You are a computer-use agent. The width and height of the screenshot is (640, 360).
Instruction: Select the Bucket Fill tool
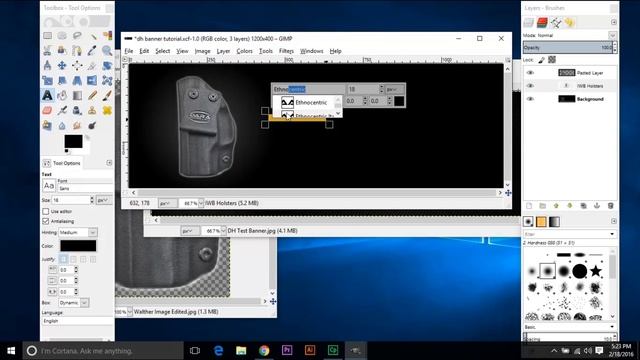(62, 95)
